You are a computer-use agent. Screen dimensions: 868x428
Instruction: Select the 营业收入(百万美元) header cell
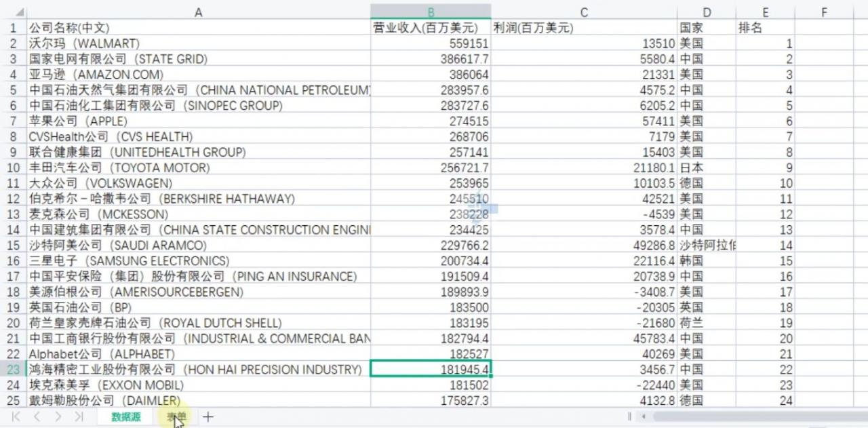431,28
